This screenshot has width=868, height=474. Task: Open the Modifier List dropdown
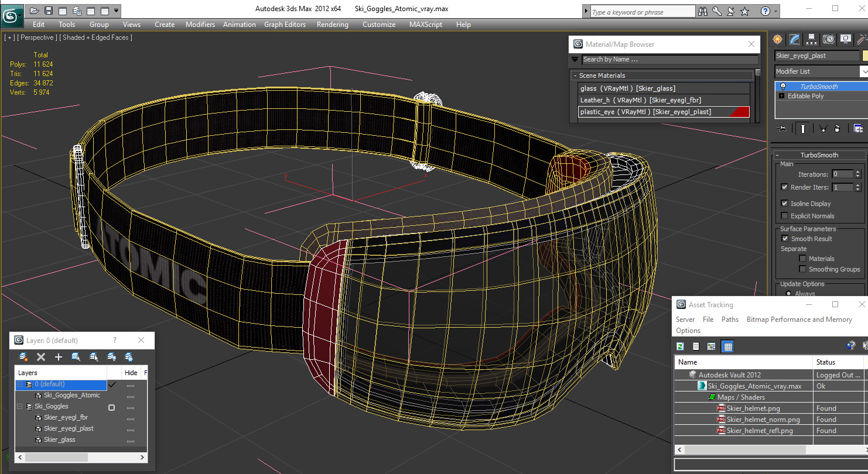(x=864, y=71)
